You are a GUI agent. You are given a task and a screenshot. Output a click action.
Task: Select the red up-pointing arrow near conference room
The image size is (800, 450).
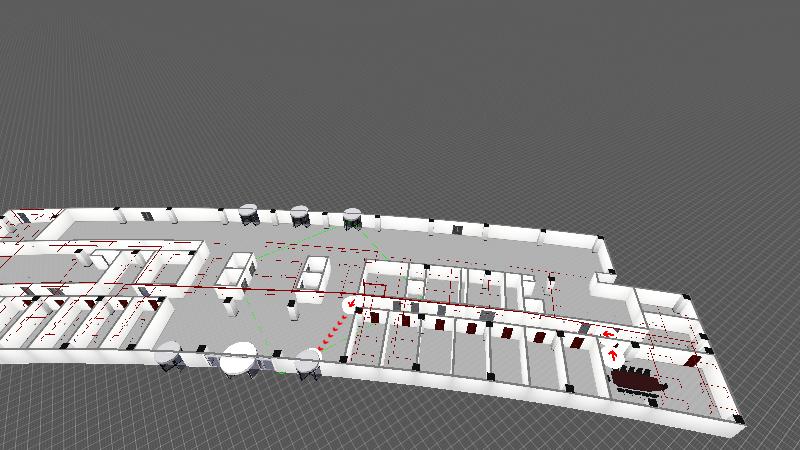(x=614, y=352)
